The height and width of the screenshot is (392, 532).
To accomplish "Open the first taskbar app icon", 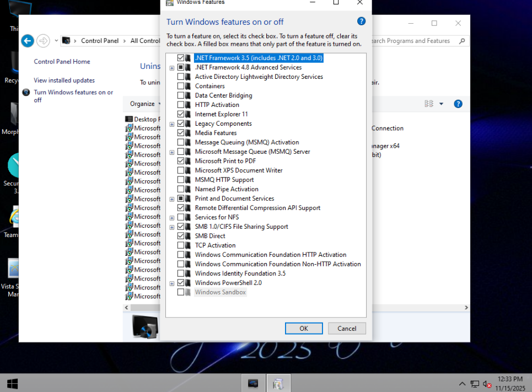I will pyautogui.click(x=253, y=384).
